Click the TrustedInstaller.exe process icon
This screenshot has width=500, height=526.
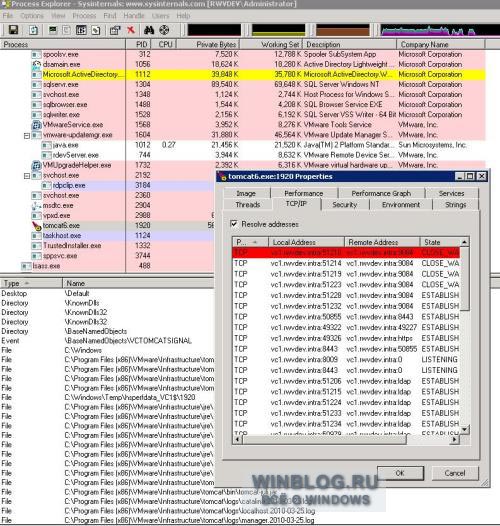point(36,246)
